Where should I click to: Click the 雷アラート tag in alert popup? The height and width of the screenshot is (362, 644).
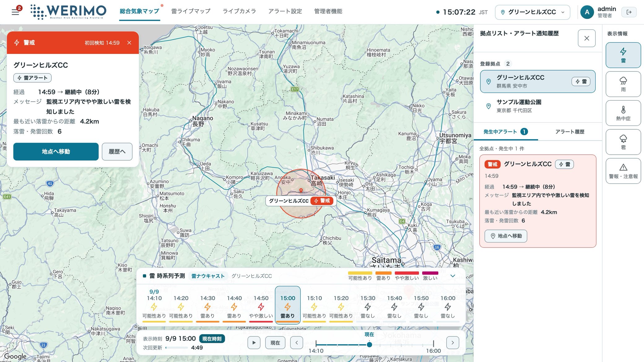33,78
